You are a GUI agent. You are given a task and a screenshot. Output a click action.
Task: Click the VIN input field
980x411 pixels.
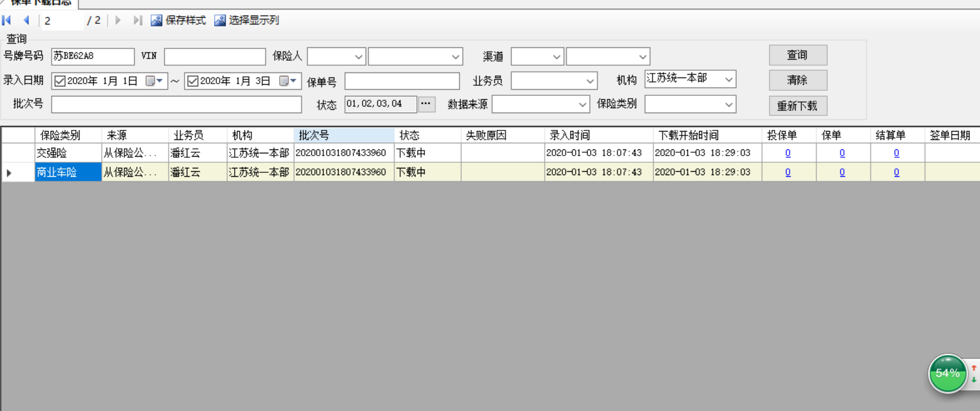coord(214,56)
